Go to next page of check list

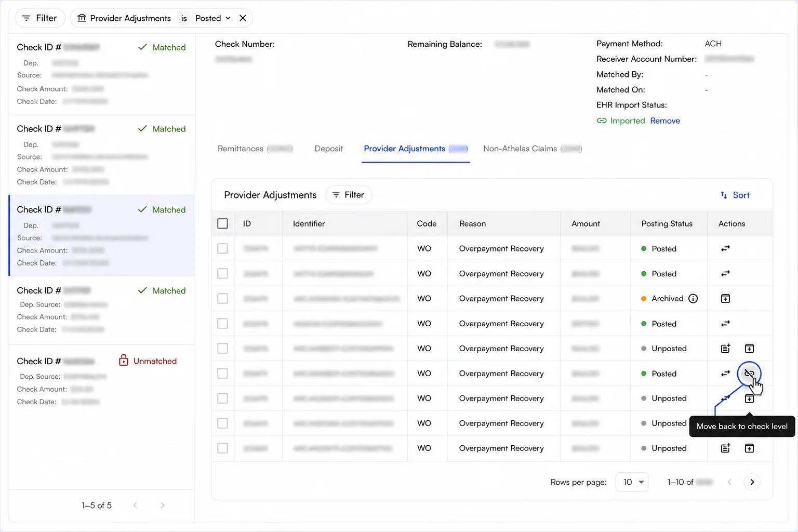click(x=163, y=506)
